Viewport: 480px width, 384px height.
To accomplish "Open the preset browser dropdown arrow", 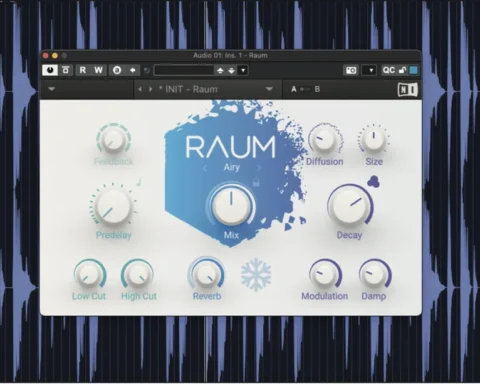I will point(243,70).
